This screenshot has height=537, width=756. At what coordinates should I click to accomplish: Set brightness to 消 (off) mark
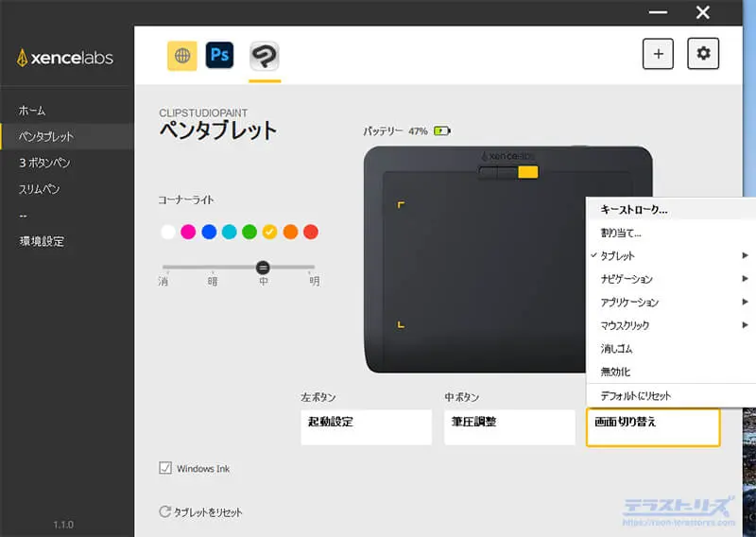tap(163, 281)
